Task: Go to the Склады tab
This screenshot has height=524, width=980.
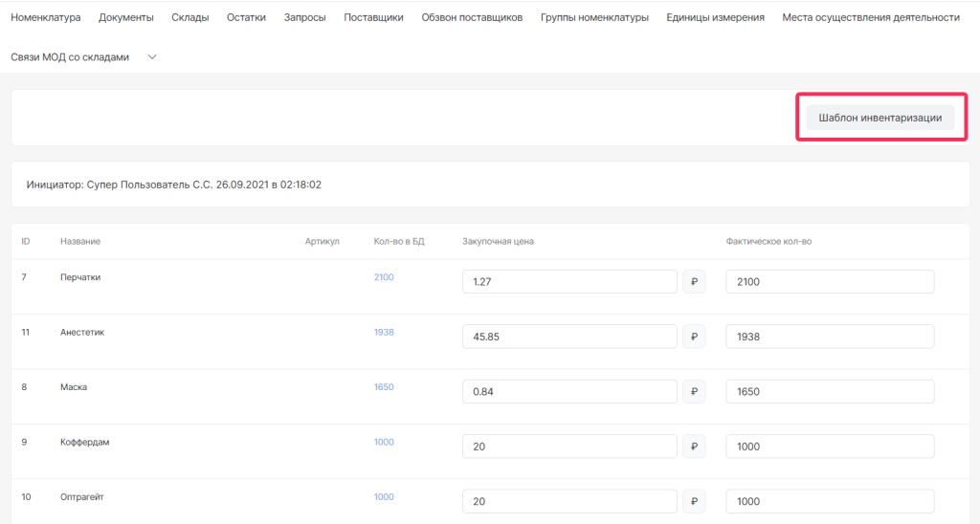Action: pyautogui.click(x=189, y=17)
